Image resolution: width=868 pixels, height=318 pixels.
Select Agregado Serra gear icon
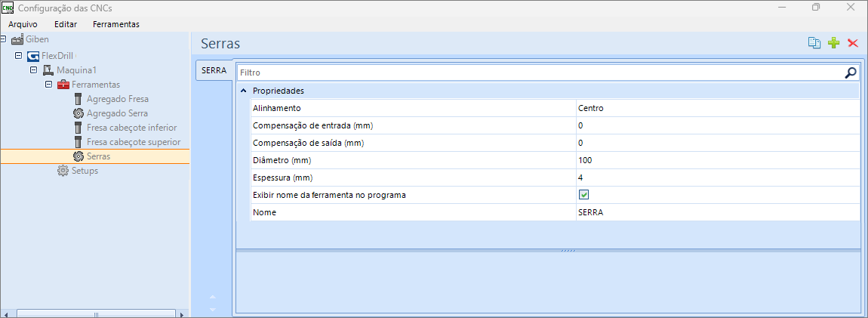78,113
